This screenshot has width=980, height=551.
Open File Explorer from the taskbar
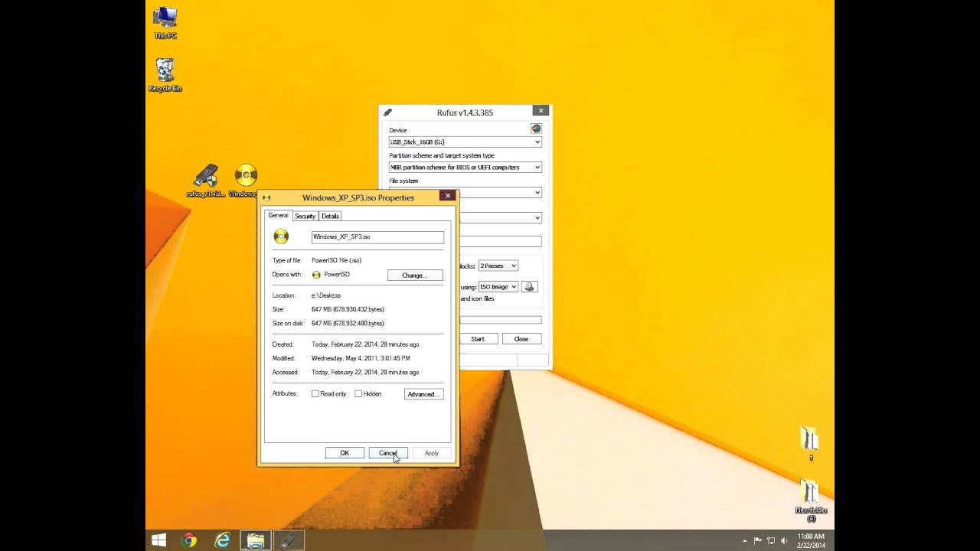point(256,540)
